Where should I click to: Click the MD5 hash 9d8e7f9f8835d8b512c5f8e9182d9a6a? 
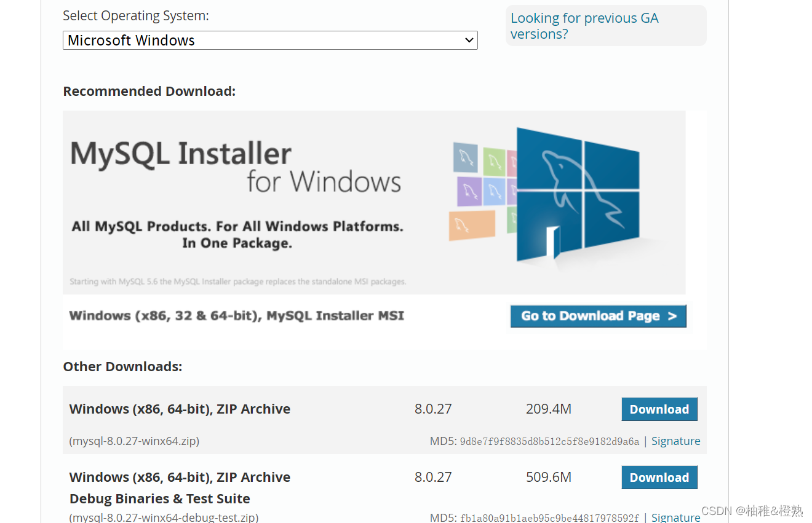point(549,441)
